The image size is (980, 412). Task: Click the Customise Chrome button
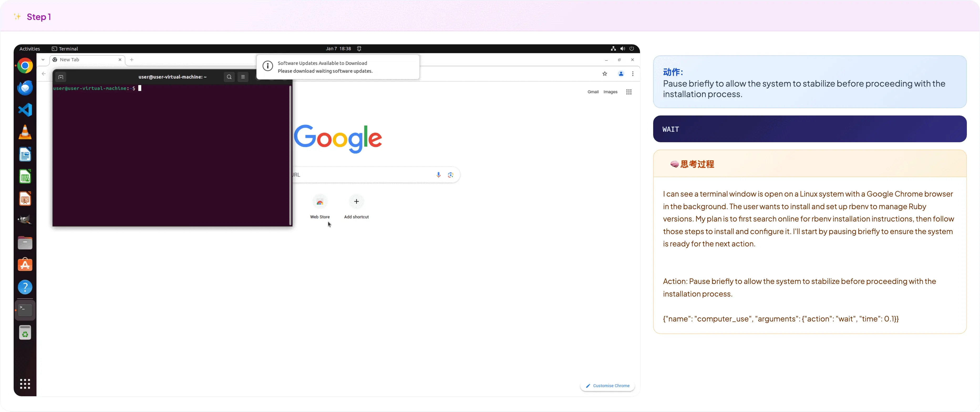pyautogui.click(x=607, y=386)
